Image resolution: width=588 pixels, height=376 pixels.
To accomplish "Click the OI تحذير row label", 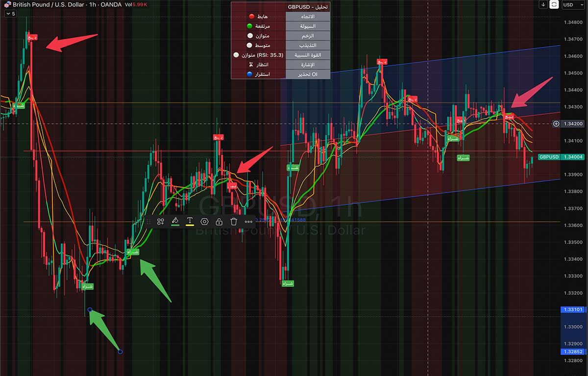I will [x=308, y=74].
